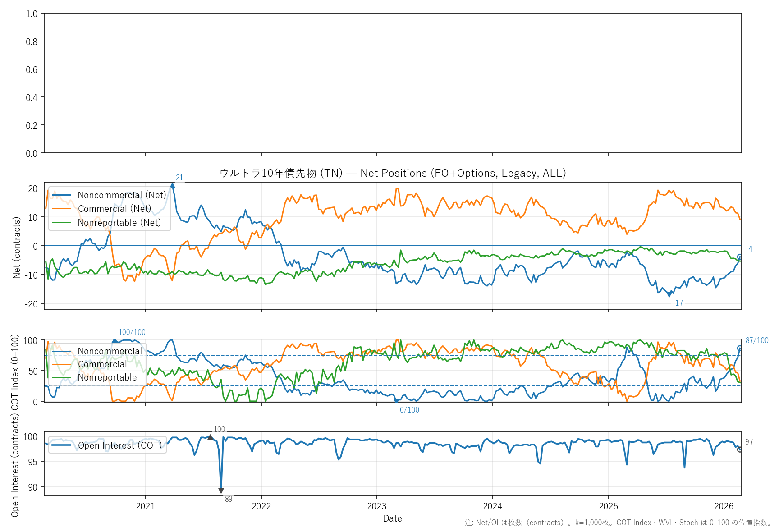This screenshot has height=532, width=779.
Task: Click the latest-value circle marker near -4
Action: (740, 257)
